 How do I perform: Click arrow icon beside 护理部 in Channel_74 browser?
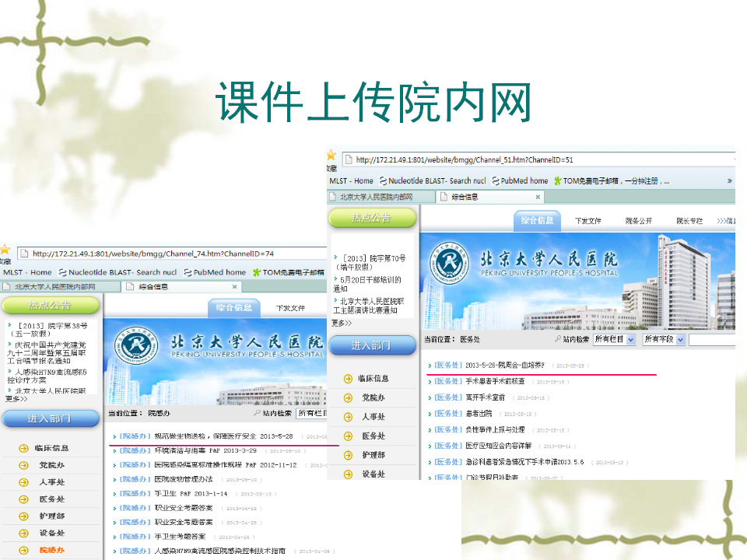click(23, 516)
